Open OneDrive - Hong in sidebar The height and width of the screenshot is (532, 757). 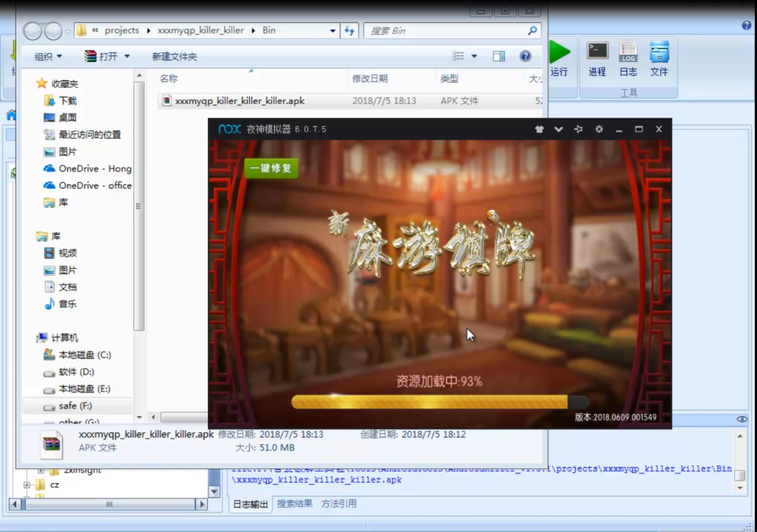pos(87,168)
